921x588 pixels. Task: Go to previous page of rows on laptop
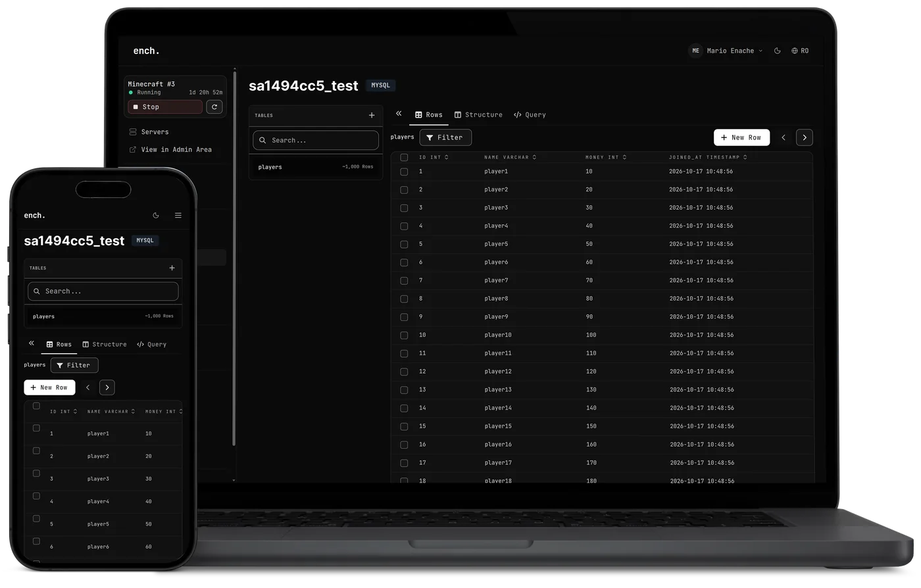784,137
